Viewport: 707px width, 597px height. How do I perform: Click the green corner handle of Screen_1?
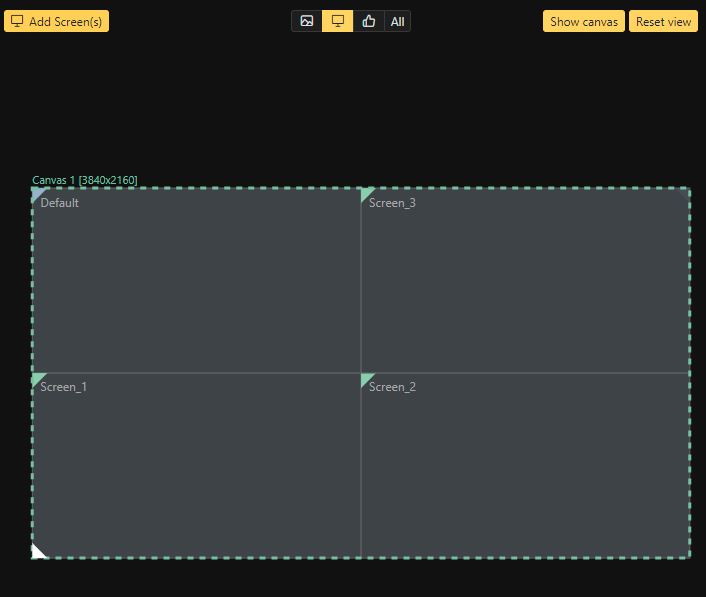point(37,378)
